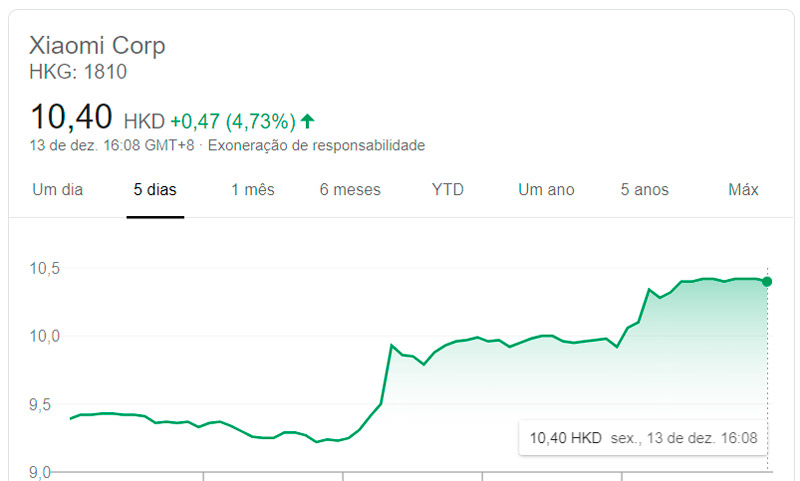Image resolution: width=800 pixels, height=481 pixels.
Task: Open the 1 mês range tab
Action: 253,190
